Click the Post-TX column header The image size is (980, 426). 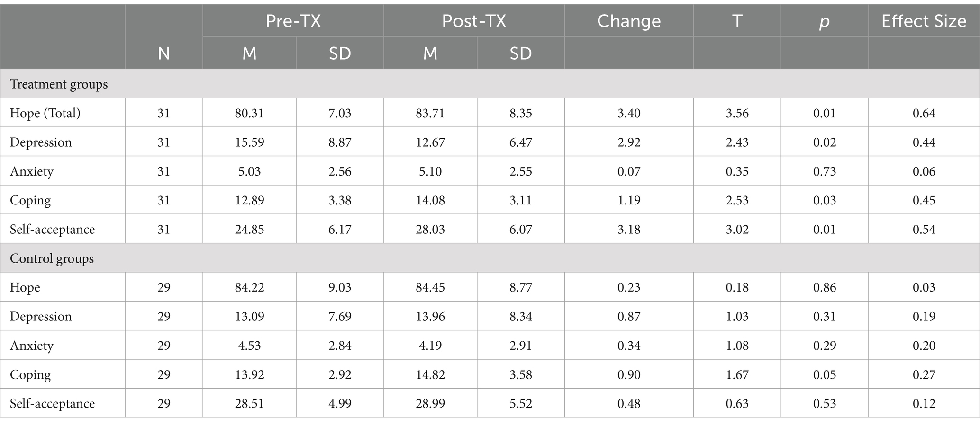click(474, 21)
